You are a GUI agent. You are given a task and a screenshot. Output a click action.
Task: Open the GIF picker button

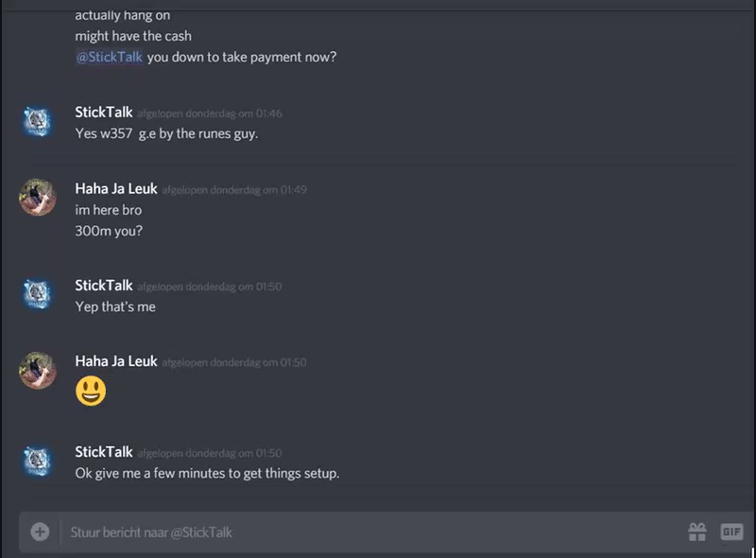pos(731,532)
